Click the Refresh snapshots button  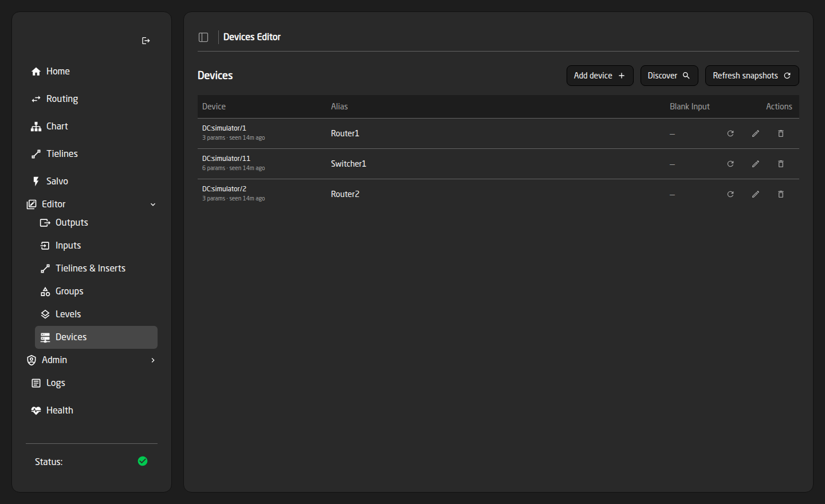point(752,76)
